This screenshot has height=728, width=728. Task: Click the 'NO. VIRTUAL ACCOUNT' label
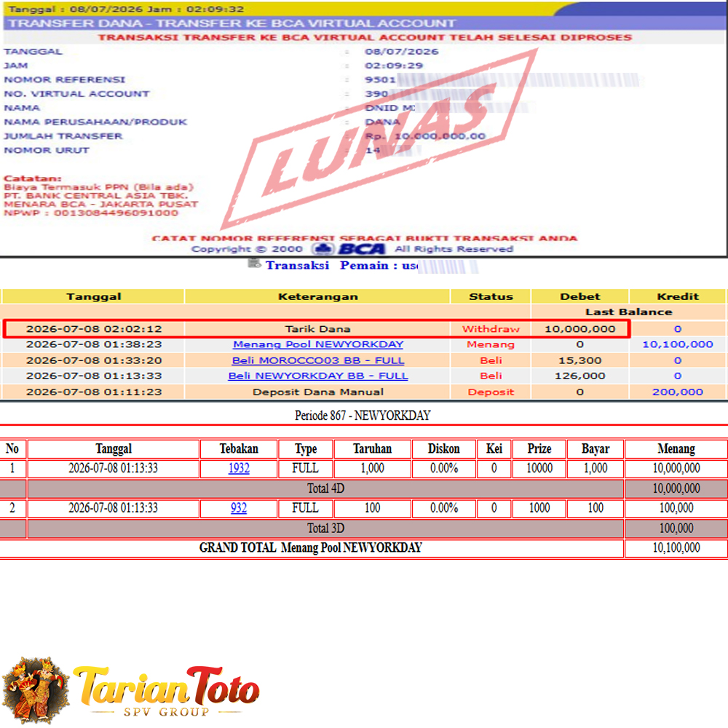tap(76, 94)
